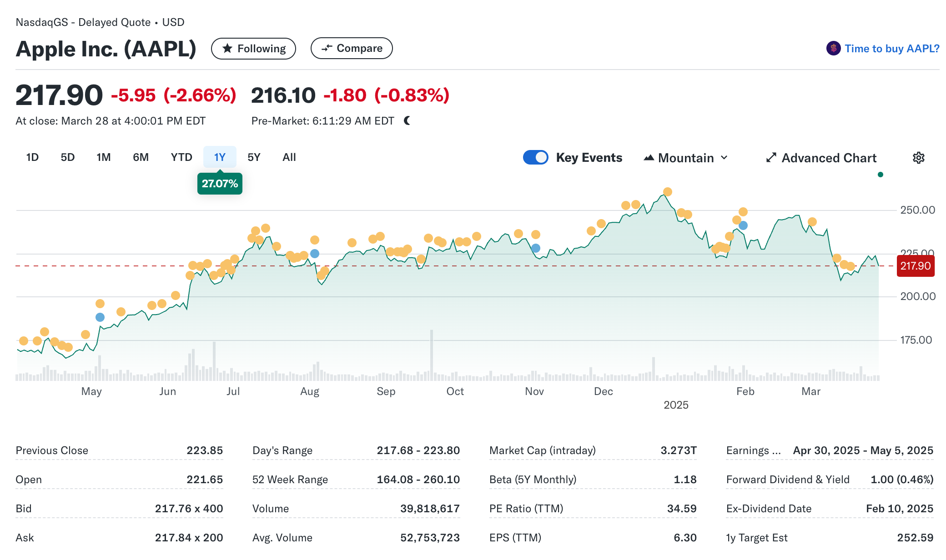Switch to the 1D range tab
The width and height of the screenshot is (946, 560).
click(x=32, y=157)
